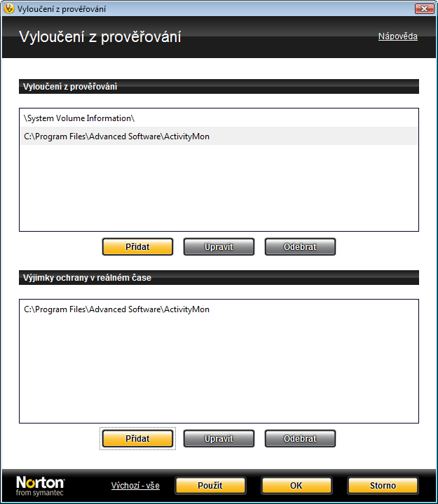
Task: Close the Vyloučení z prověřování window
Action: (x=424, y=8)
